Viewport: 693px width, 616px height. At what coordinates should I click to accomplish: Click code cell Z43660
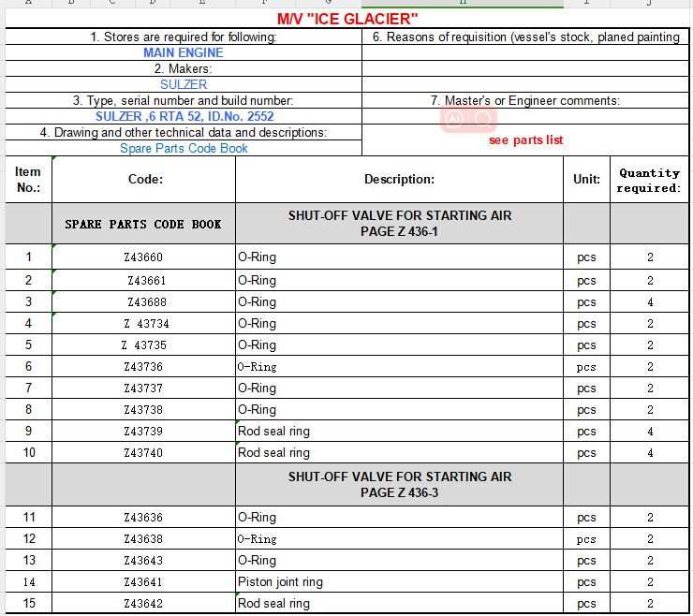143,257
